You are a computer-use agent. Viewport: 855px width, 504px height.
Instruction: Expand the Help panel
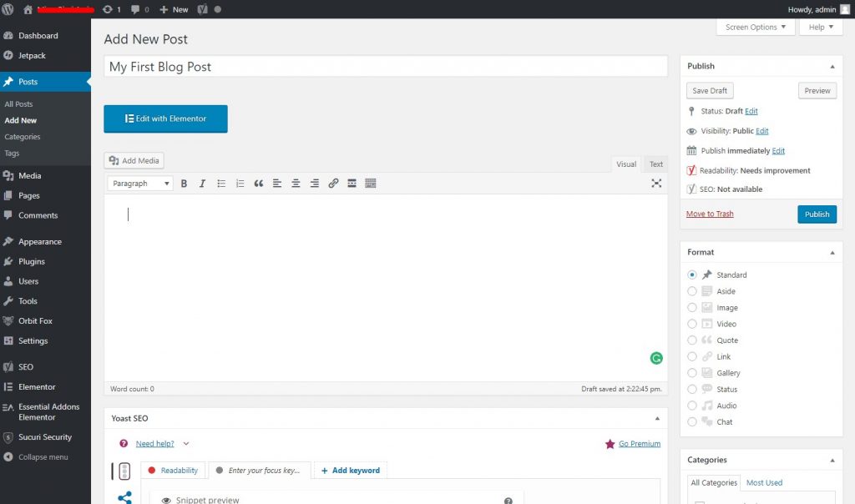pos(821,28)
